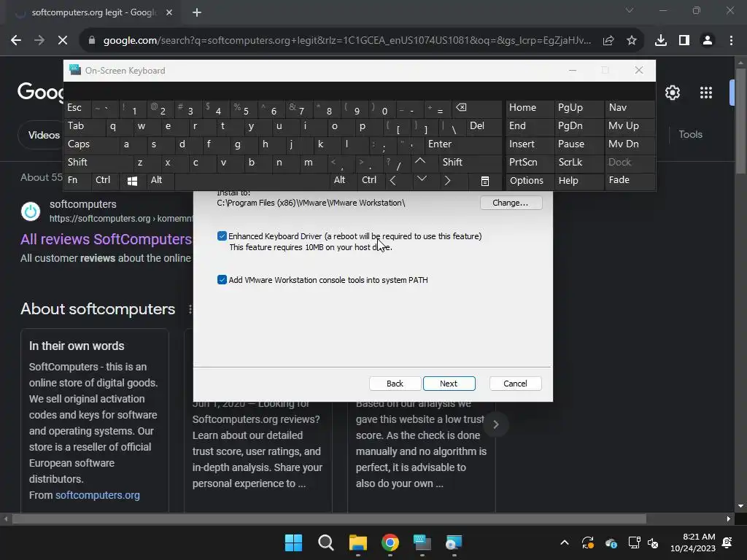Screen dimensions: 747x560
Task: Open Options on On-Screen Keyboard
Action: pyautogui.click(x=530, y=181)
